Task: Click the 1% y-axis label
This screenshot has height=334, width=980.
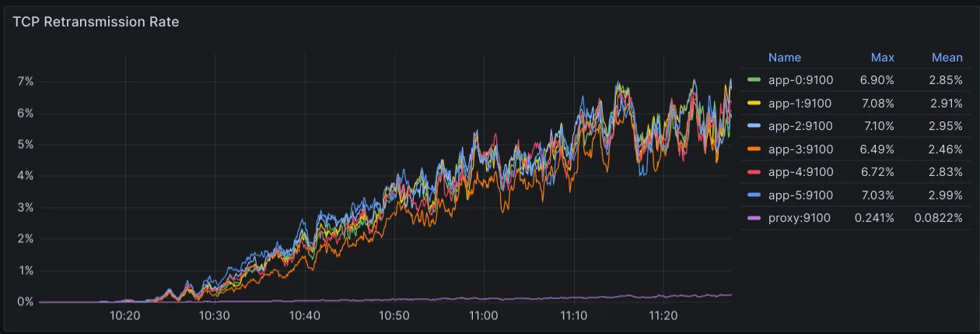Action: coord(26,270)
